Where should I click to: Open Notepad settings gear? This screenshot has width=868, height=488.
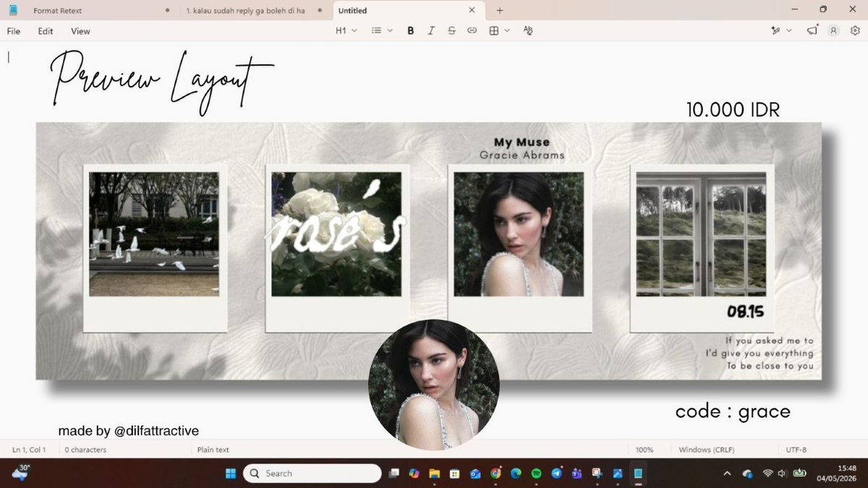pos(855,31)
